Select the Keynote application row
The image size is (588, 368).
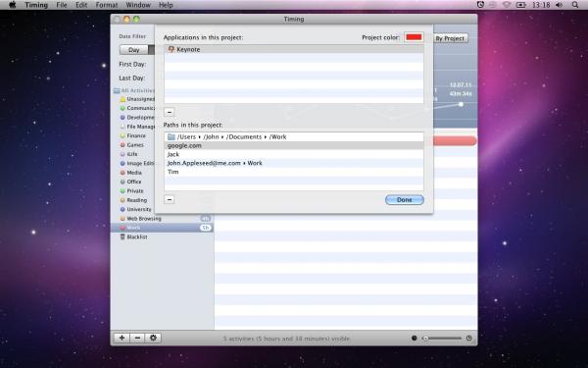294,49
